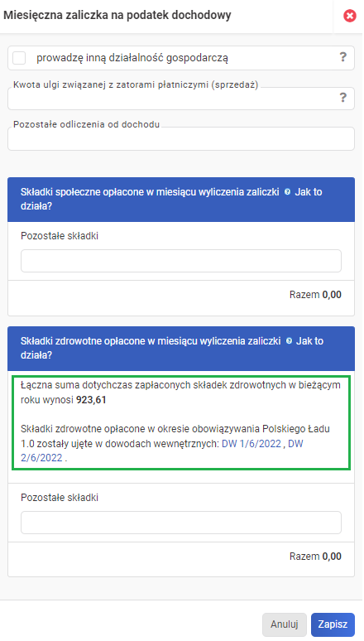Screen dimensions: 364x641
Task: Save changes with the 'Zapisz' button
Action: click(333, 624)
